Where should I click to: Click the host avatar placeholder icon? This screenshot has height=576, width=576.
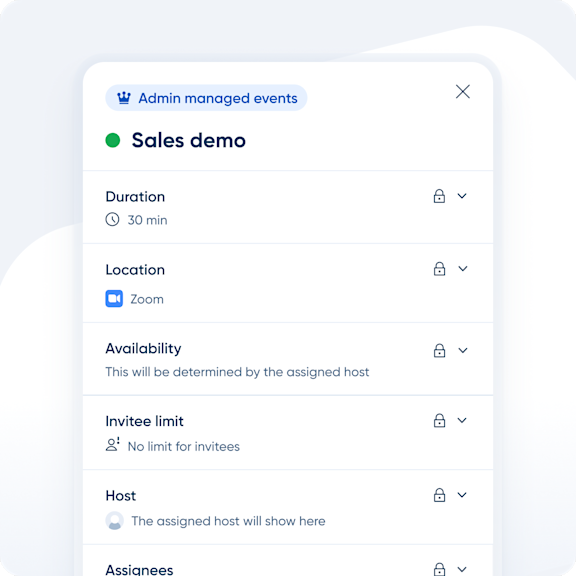[115, 521]
